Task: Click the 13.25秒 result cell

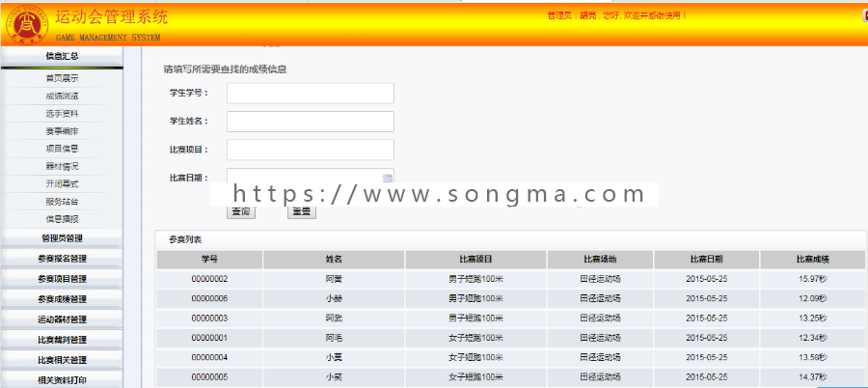Action: pyautogui.click(x=813, y=319)
